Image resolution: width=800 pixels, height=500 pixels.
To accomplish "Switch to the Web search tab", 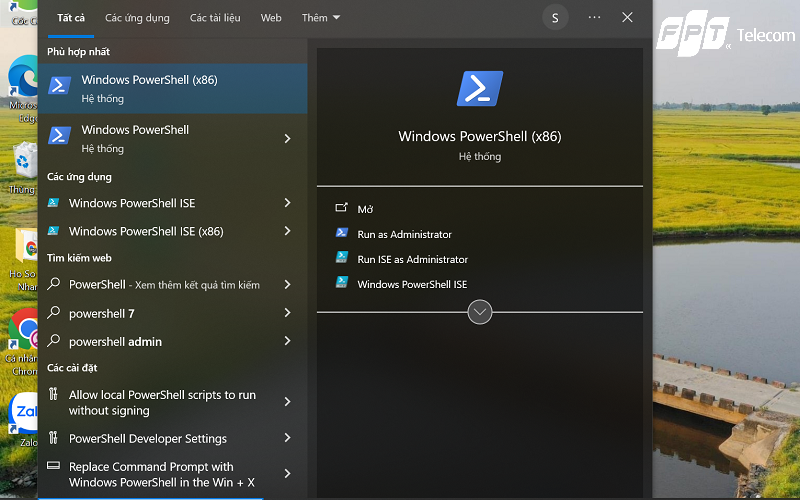I will (x=271, y=18).
